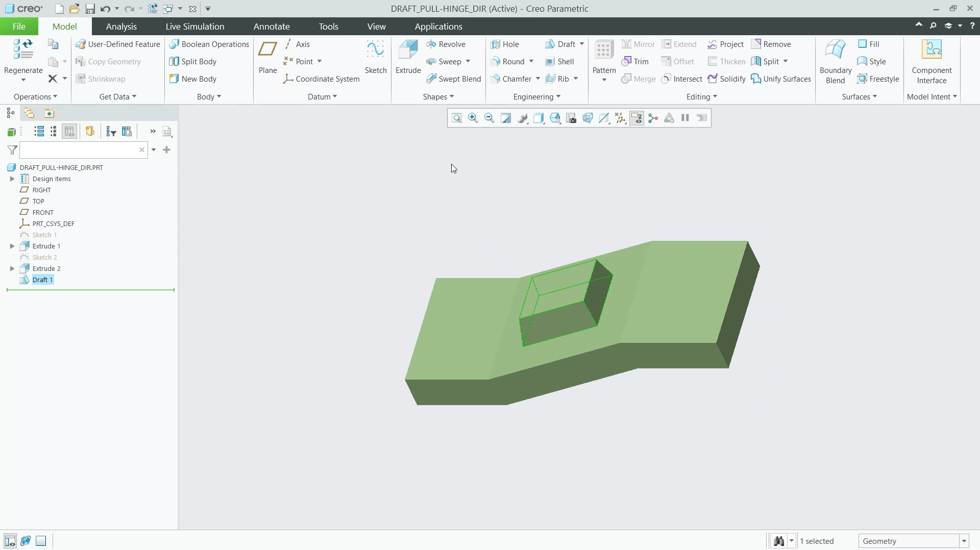Select the Shell tool
980x550 pixels.
click(x=560, y=62)
